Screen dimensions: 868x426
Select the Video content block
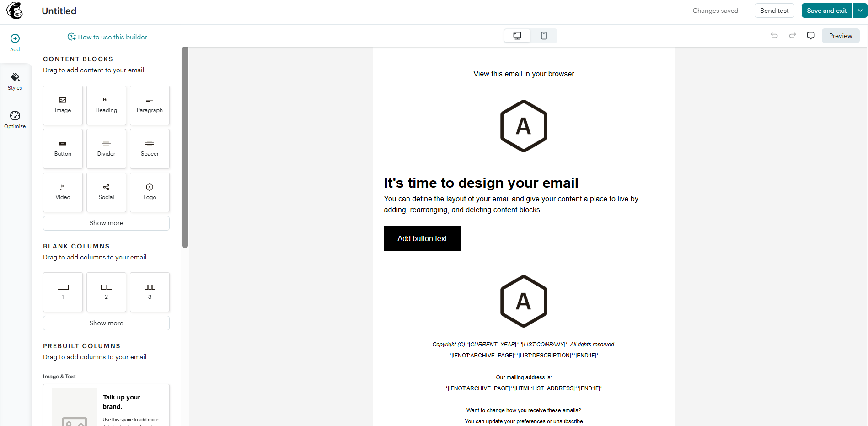coord(63,192)
